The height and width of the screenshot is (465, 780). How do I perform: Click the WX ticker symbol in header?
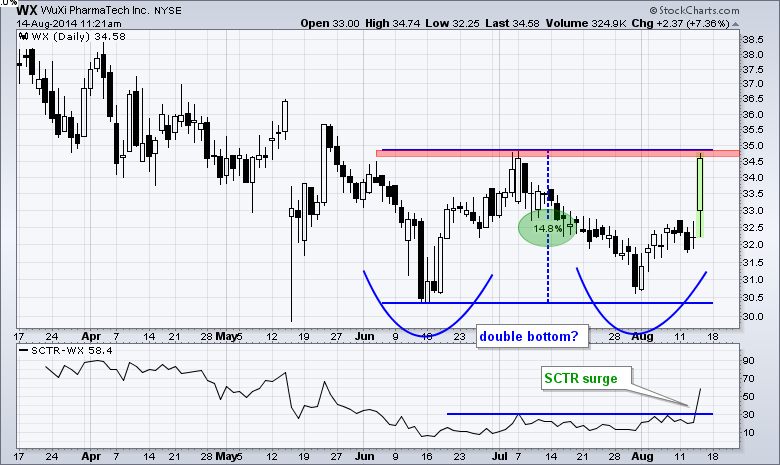point(26,10)
